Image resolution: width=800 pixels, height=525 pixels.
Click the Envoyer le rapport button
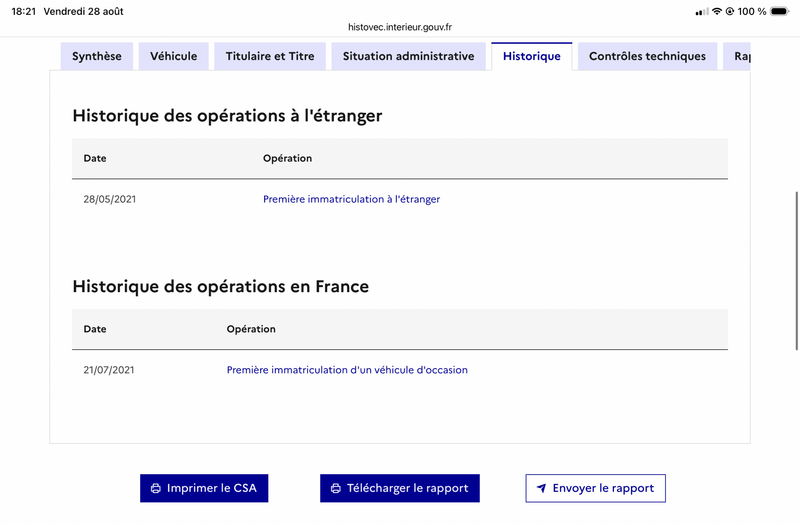pyautogui.click(x=595, y=488)
